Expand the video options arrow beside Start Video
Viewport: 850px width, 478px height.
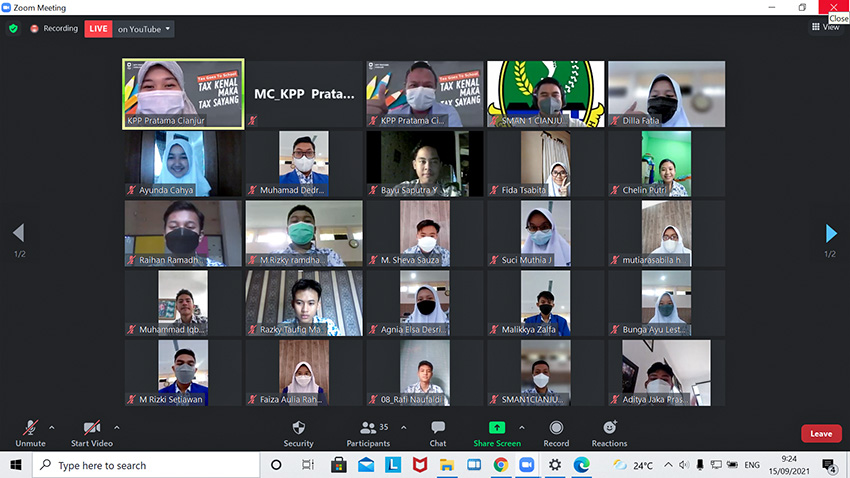[x=117, y=427]
